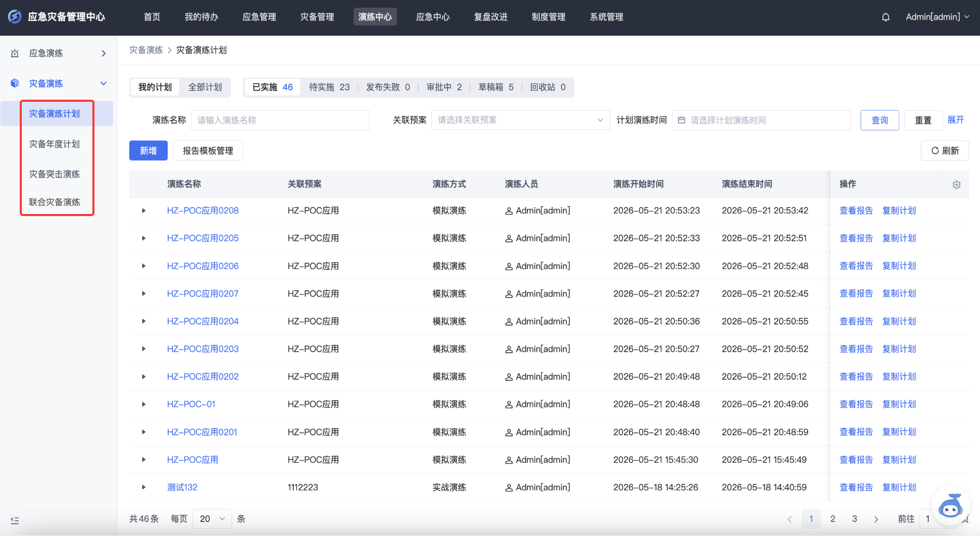980x536 pixels.
Task: Open the HZ-POC应用0203 drill link
Action: [203, 349]
